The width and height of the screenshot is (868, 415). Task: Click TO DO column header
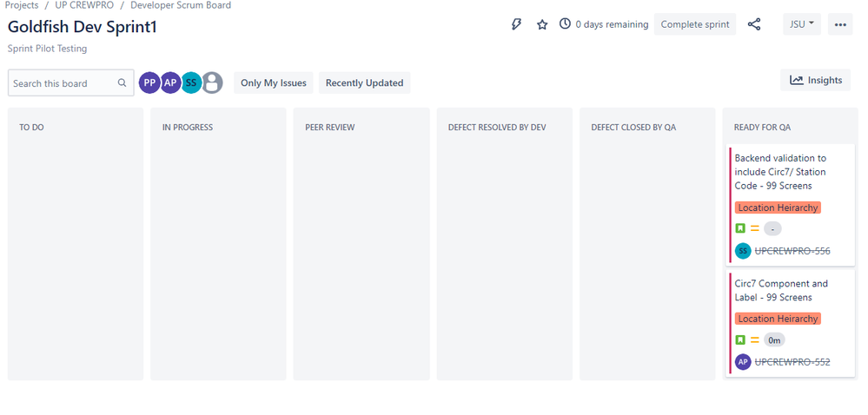coord(31,128)
